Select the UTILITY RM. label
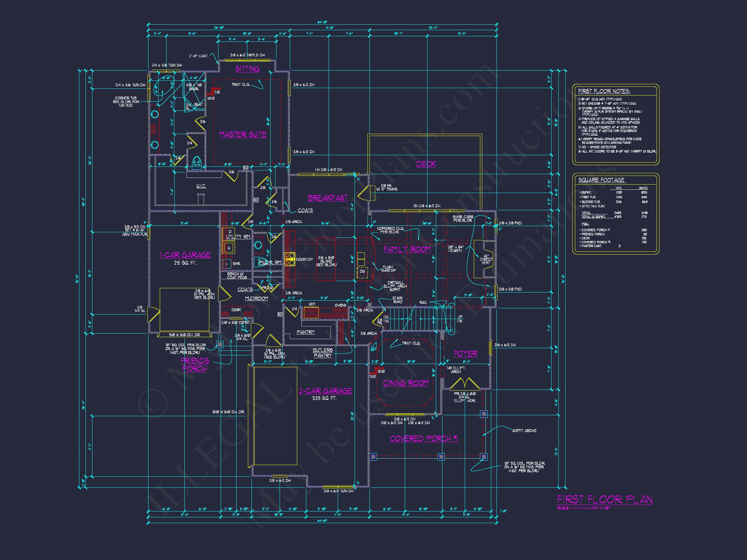Screen dimensions: 747x560 (x=239, y=237)
